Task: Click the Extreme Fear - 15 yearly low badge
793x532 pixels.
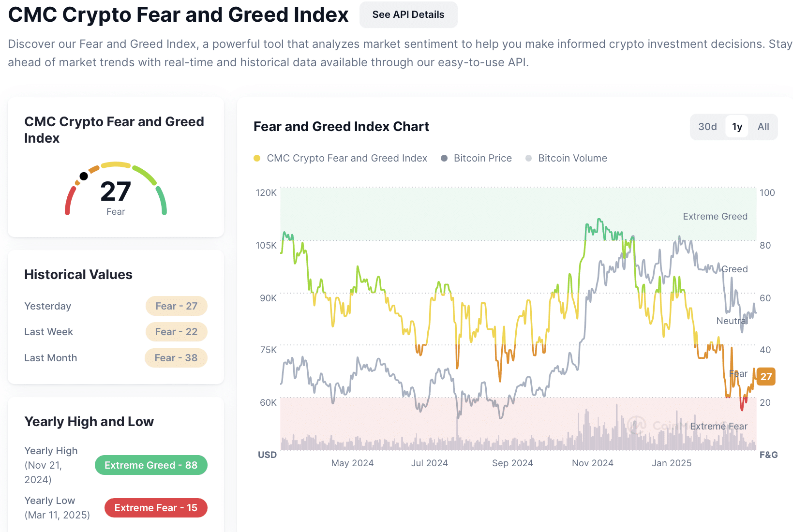Action: click(x=156, y=508)
